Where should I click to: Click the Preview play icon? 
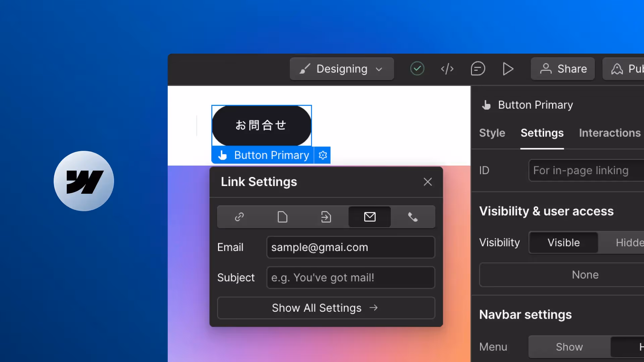point(508,69)
